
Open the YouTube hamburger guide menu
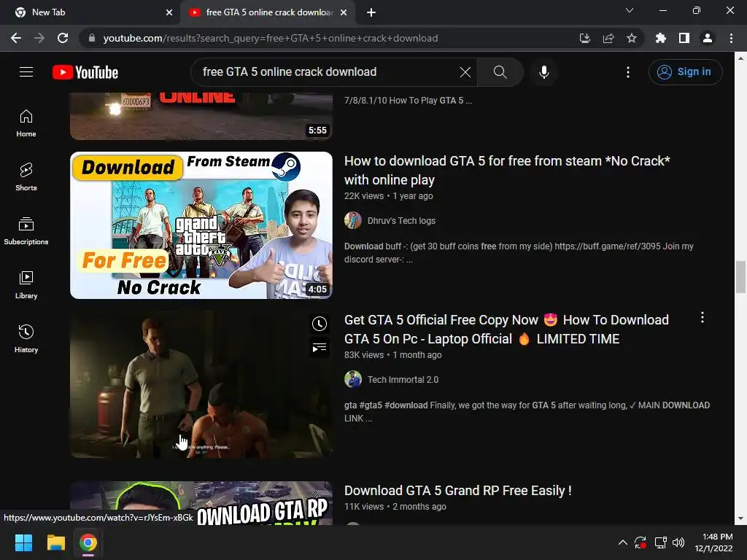coord(26,72)
